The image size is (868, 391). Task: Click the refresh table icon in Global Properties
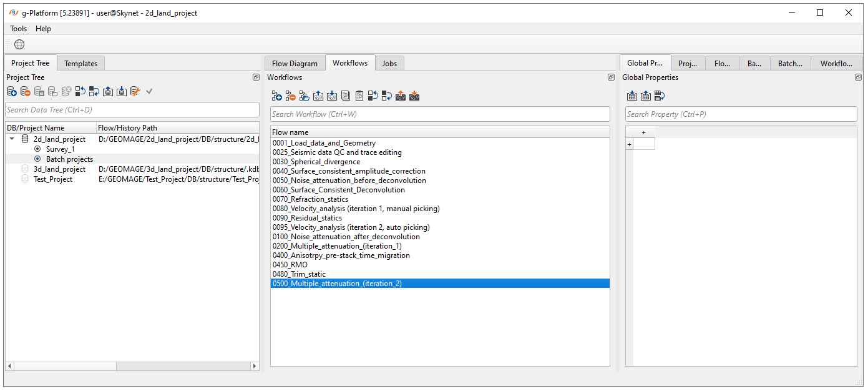tap(660, 96)
